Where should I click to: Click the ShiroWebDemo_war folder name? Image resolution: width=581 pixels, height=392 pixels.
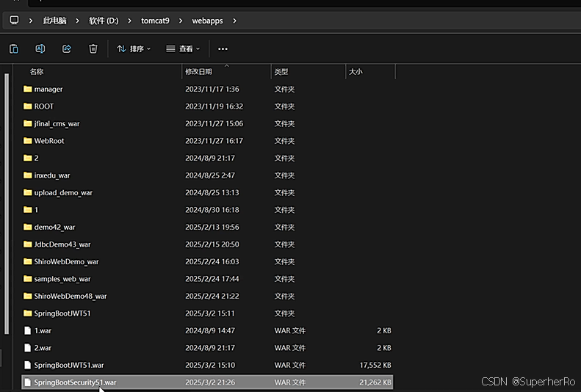pyautogui.click(x=67, y=262)
